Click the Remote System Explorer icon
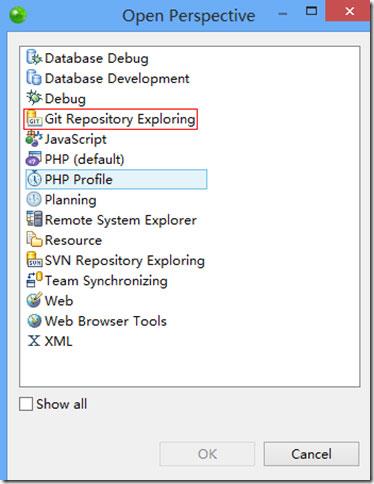The height and width of the screenshot is (484, 374). click(x=34, y=219)
